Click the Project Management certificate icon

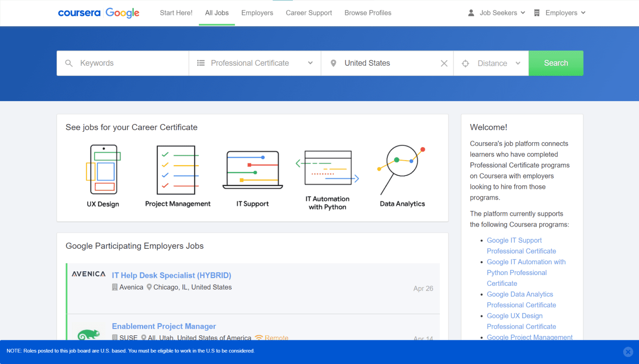(x=177, y=170)
